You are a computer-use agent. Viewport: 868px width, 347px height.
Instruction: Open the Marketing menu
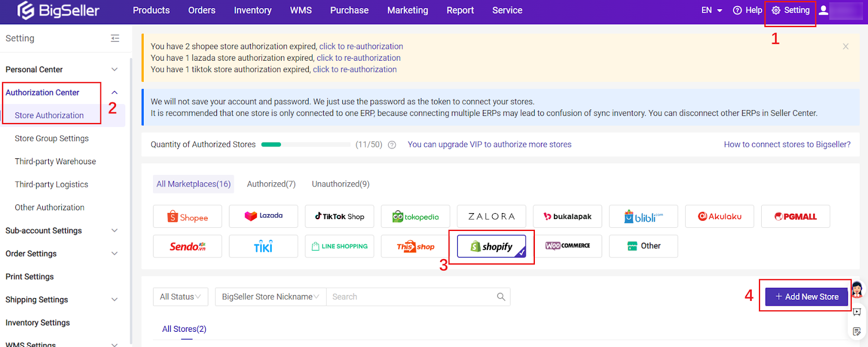point(407,10)
